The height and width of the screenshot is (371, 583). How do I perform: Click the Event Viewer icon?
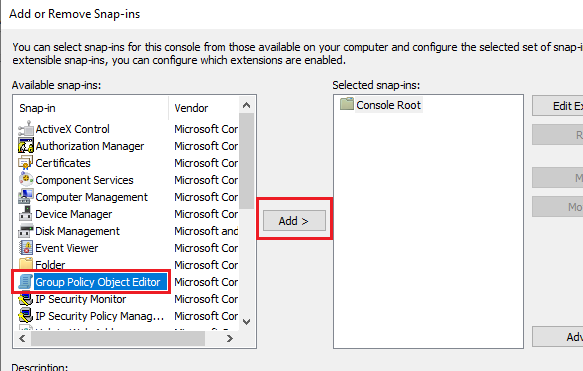point(26,248)
